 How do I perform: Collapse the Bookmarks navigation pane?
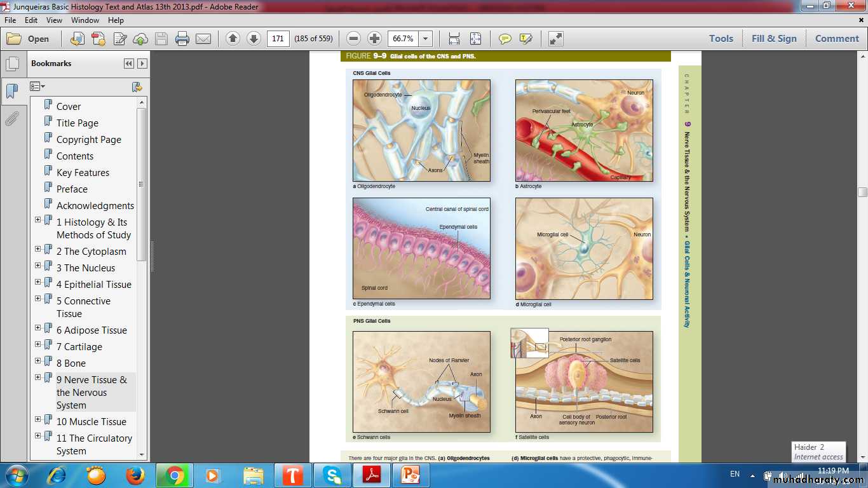[129, 64]
